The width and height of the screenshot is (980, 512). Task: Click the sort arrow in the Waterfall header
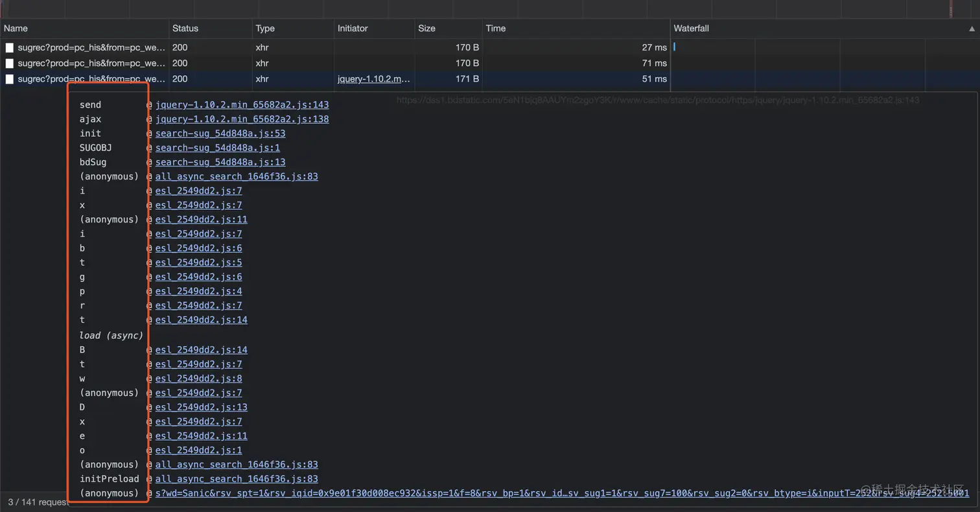click(972, 29)
